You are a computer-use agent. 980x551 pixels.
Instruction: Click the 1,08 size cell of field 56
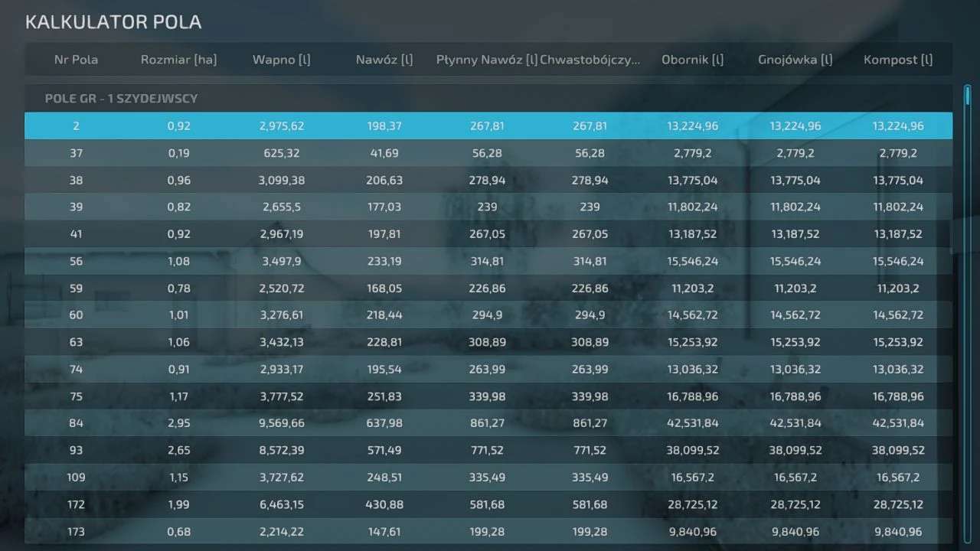pyautogui.click(x=178, y=261)
